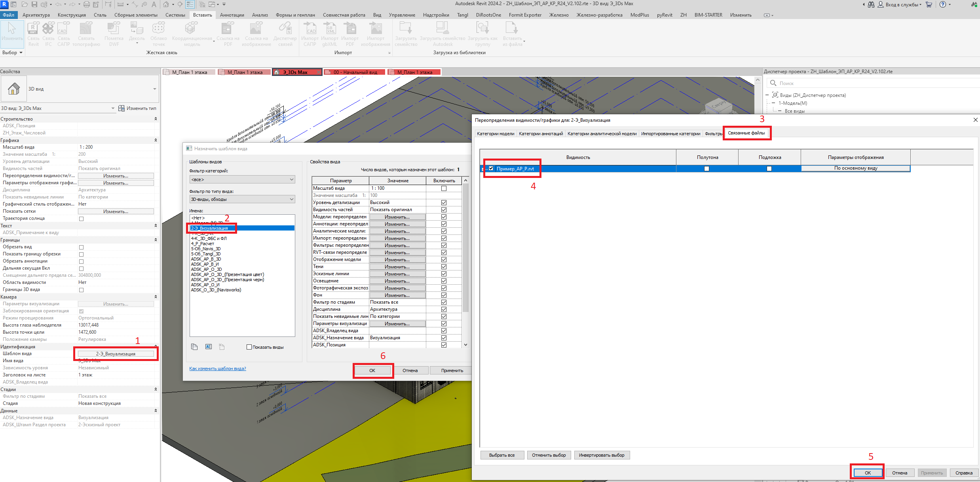Collapse the Графика properties group

point(156,140)
